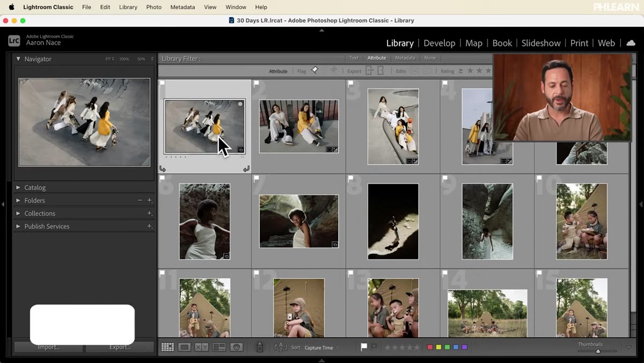The width and height of the screenshot is (644, 363).
Task: Open the Library menu in menu bar
Action: tap(128, 7)
